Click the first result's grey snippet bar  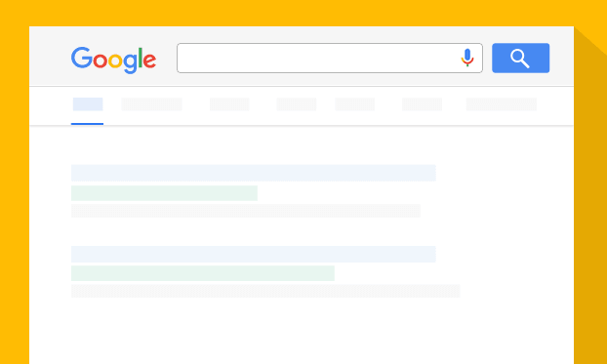[x=246, y=211]
